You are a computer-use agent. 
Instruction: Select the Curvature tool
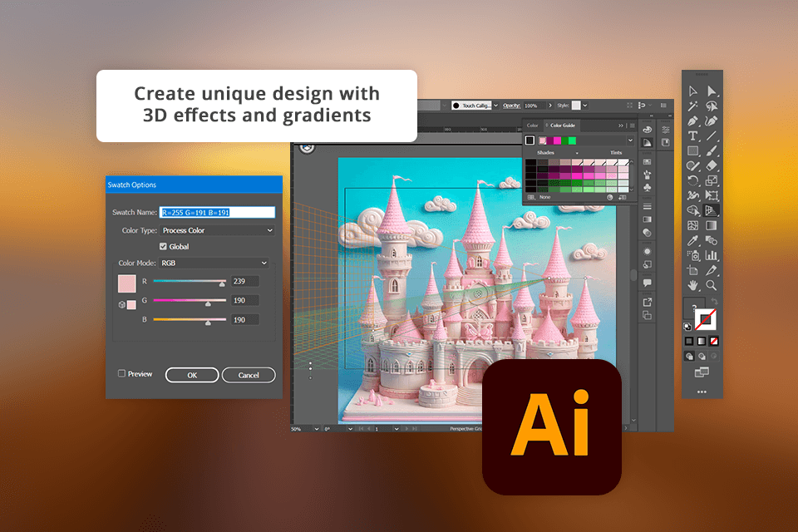click(x=712, y=121)
